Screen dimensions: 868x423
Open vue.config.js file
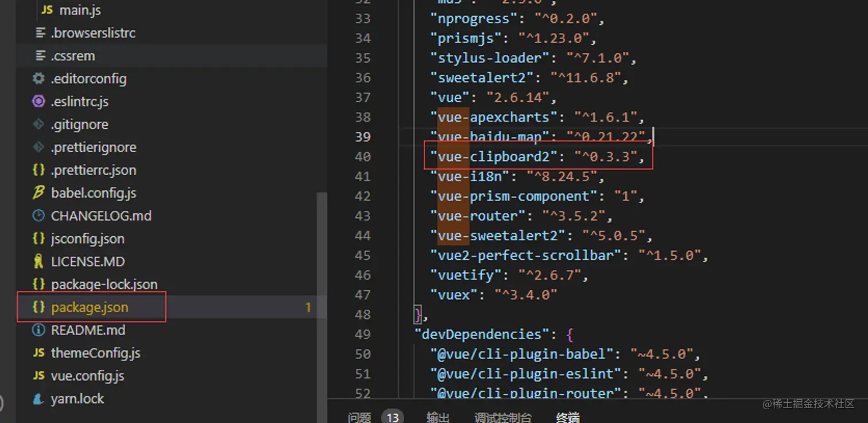point(88,376)
